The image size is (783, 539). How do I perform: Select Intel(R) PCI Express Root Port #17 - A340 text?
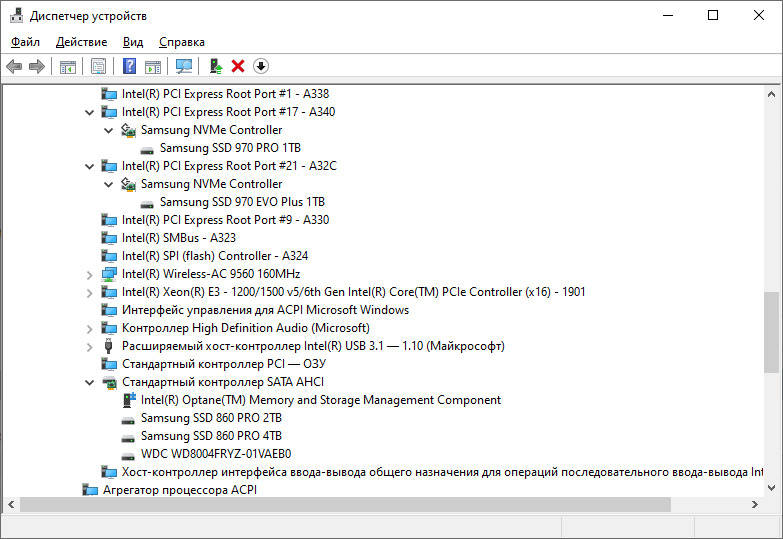[x=228, y=112]
